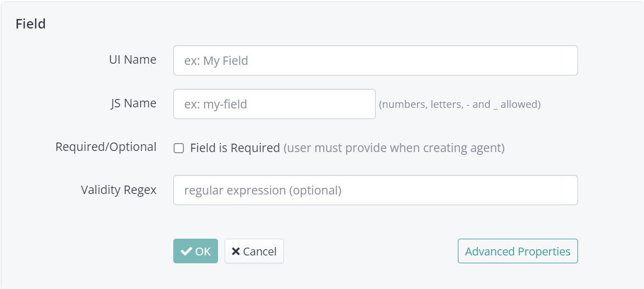Click the 'JS Name' label

pyautogui.click(x=133, y=103)
